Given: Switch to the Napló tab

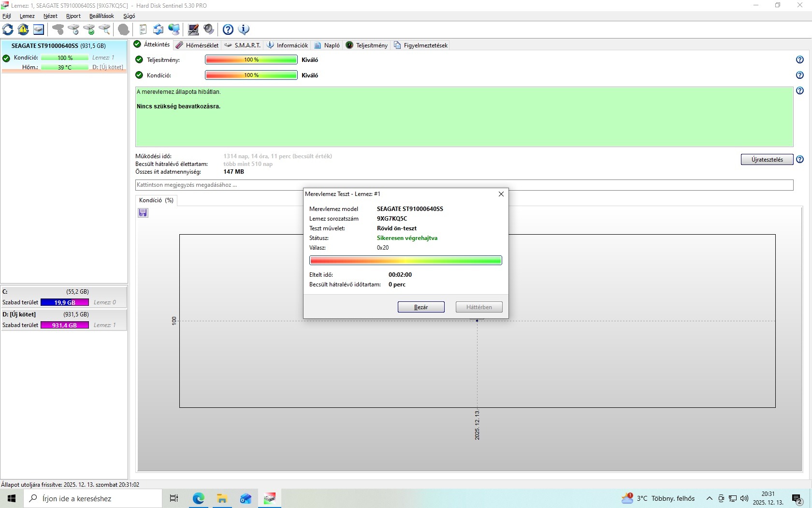Looking at the screenshot, I should click(x=327, y=45).
